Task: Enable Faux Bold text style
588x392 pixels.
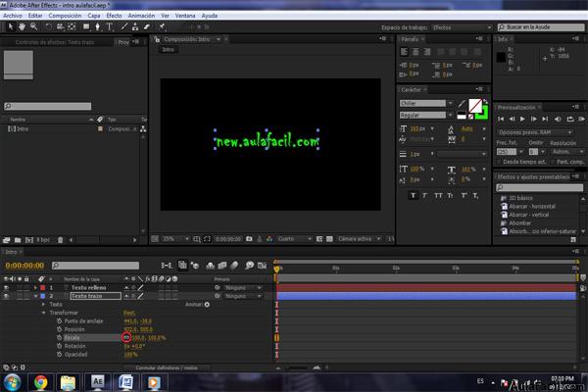Action: 413,195
